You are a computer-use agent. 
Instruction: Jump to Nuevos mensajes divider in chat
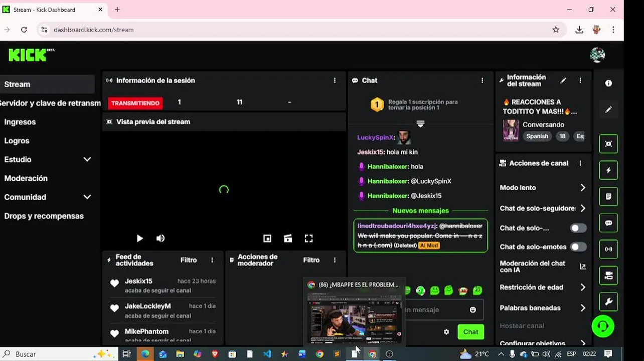[420, 211]
